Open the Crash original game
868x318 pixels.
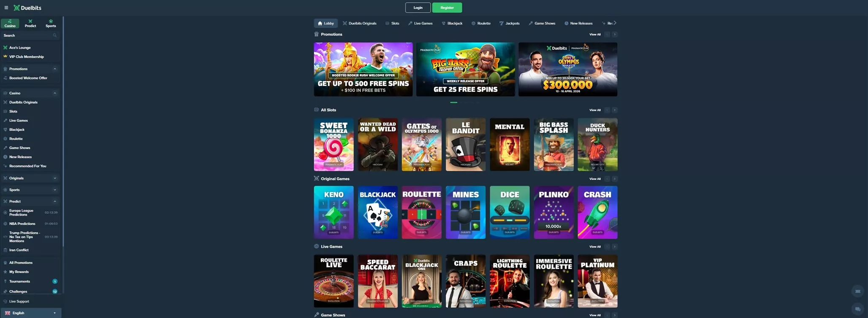pos(597,213)
